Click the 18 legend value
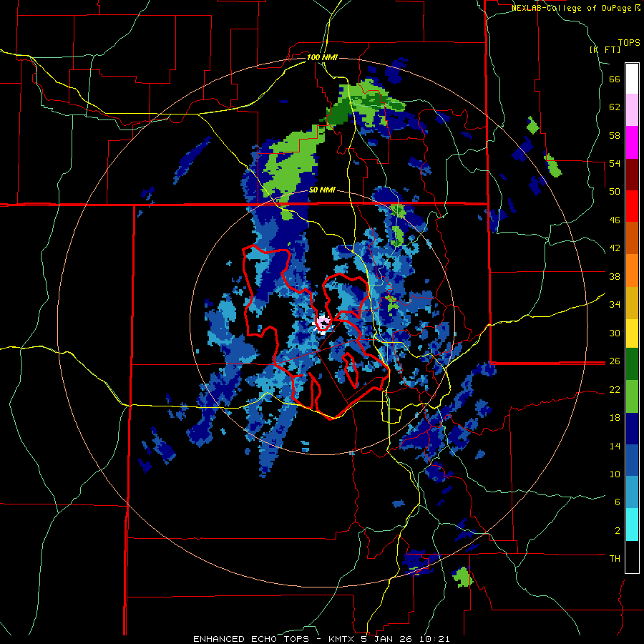The image size is (644, 644). (x=615, y=418)
